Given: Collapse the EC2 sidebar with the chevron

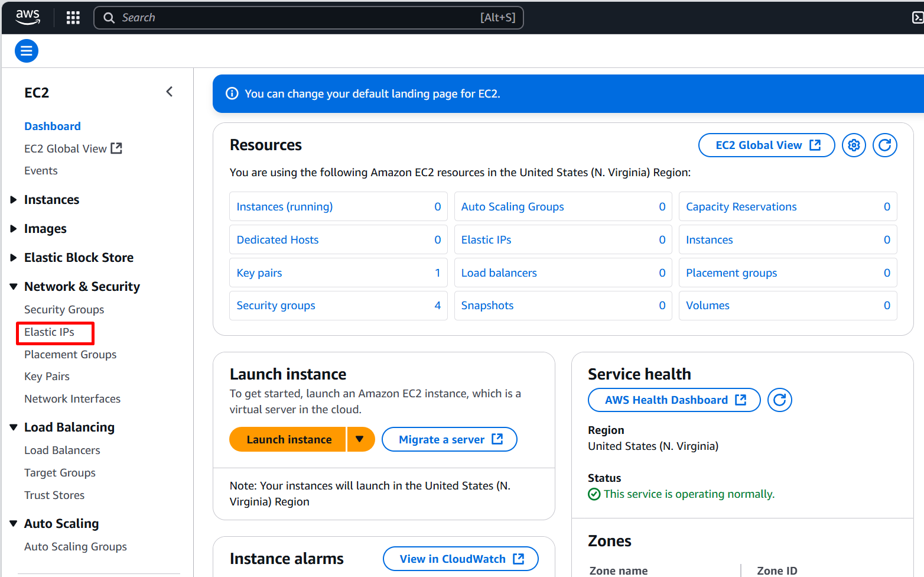Looking at the screenshot, I should (x=170, y=92).
